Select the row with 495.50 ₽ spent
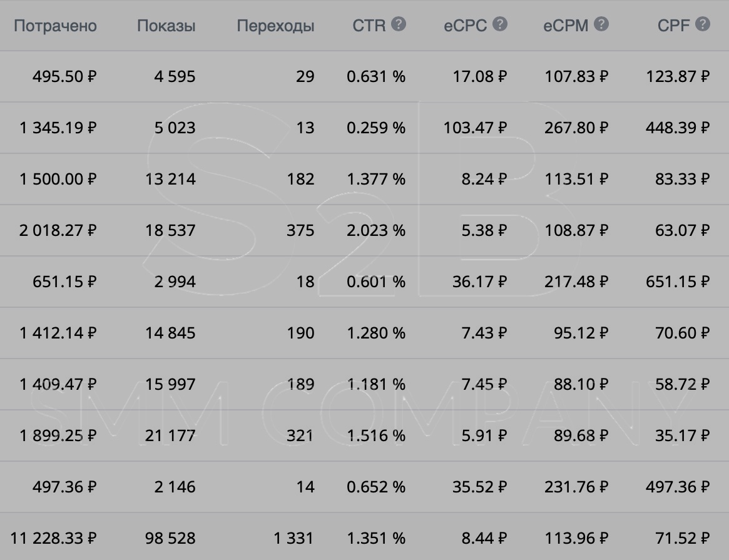This screenshot has width=729, height=560. [x=64, y=76]
